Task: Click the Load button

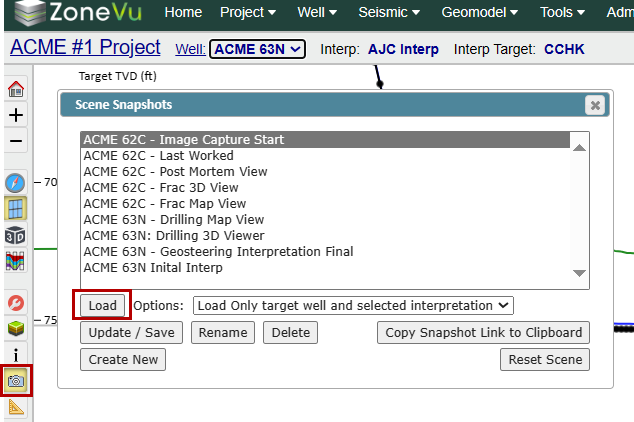Action: 102,305
